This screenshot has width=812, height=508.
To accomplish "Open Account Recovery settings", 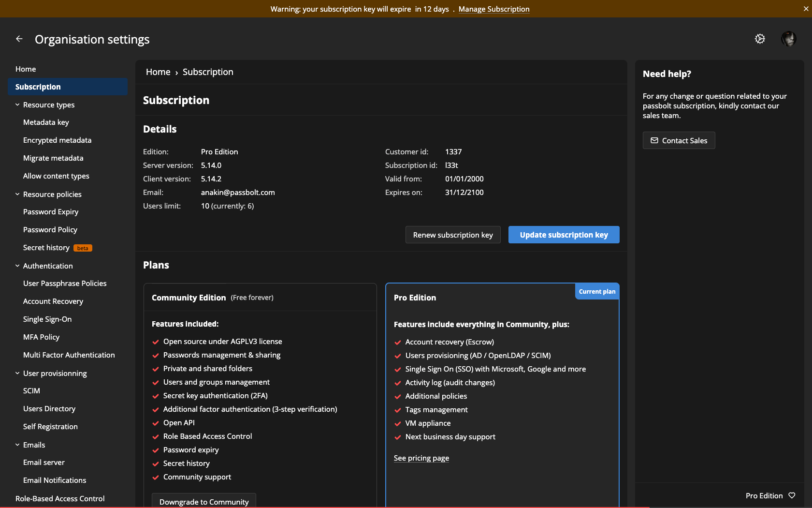I will click(x=53, y=301).
